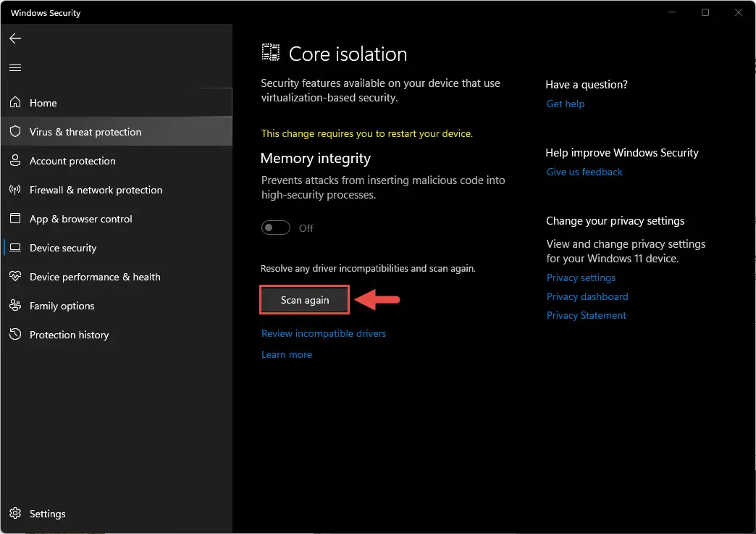Click the Device performance & health heart icon
This screenshot has height=534, width=756.
tap(15, 276)
